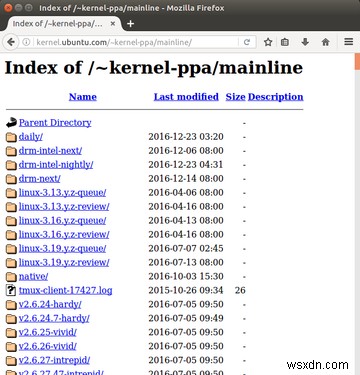Open the tmux-client-17427.log file link
The image size is (360, 375).
click(65, 291)
